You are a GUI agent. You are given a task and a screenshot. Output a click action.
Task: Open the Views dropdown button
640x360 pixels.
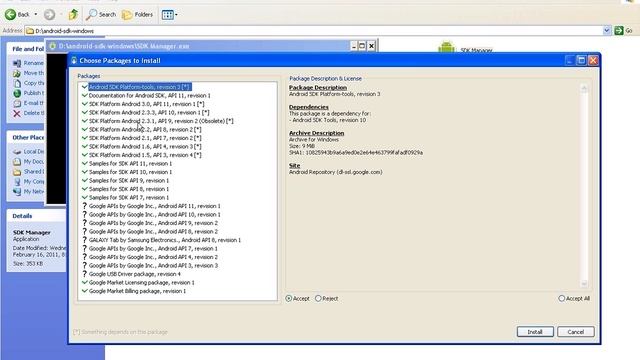coord(169,15)
